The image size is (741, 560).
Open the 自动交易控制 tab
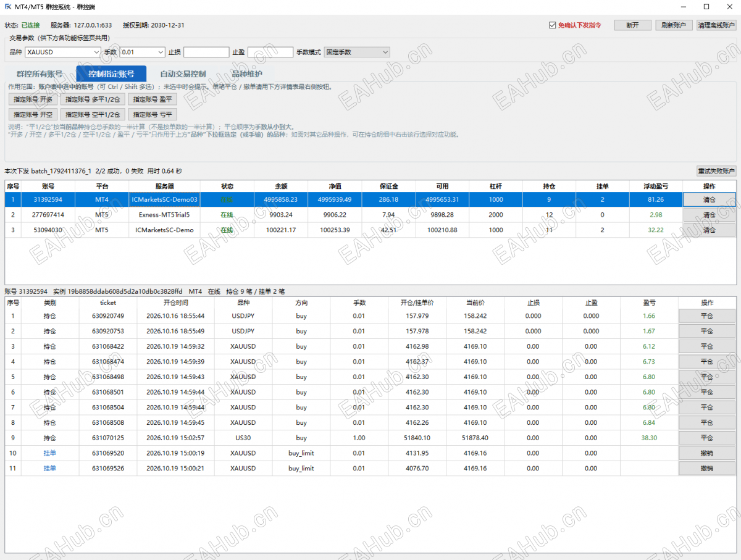183,74
